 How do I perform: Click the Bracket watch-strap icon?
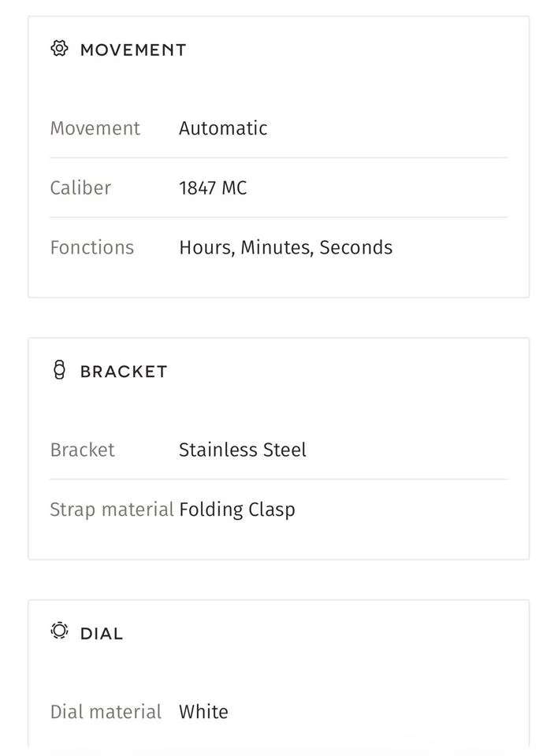[59, 370]
